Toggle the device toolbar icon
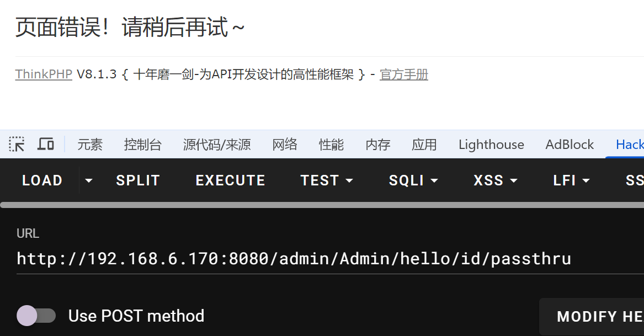The width and height of the screenshot is (644, 336). 46,145
